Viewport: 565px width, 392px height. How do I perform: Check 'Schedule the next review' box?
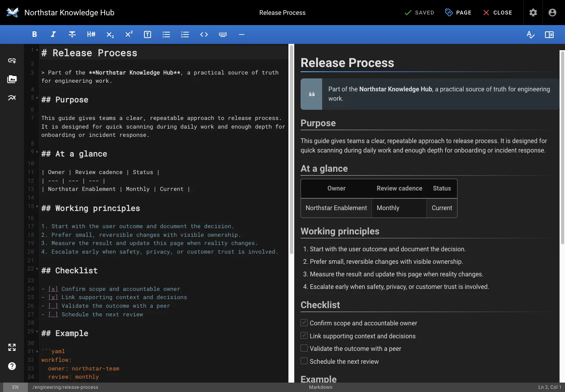[x=304, y=361]
